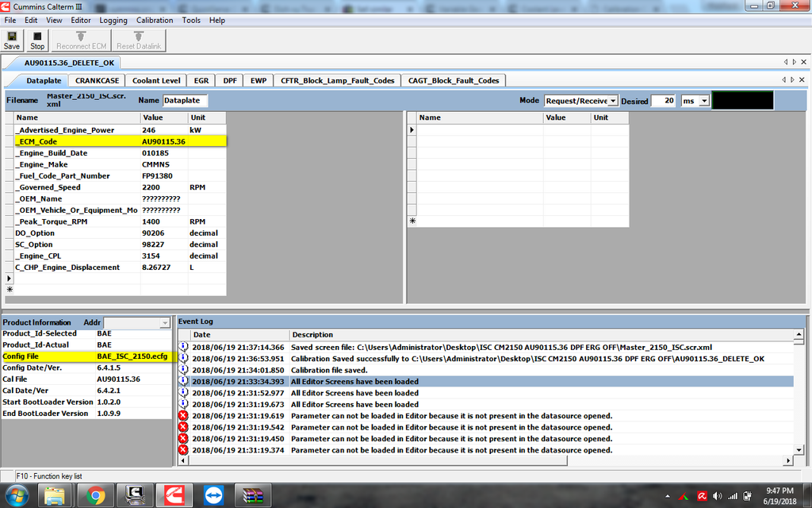Click the black color display next to ms dropdown
Screen dimensions: 812x508
click(743, 100)
